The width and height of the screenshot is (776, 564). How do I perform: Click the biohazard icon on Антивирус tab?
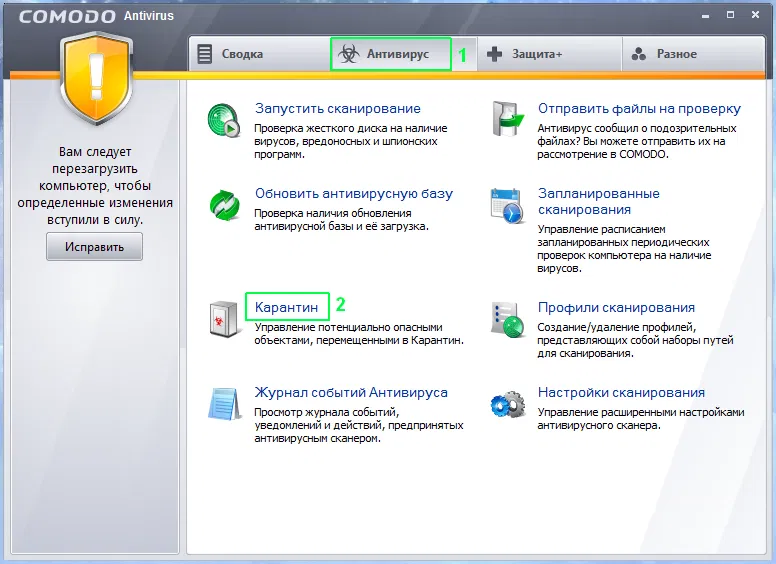[x=349, y=54]
